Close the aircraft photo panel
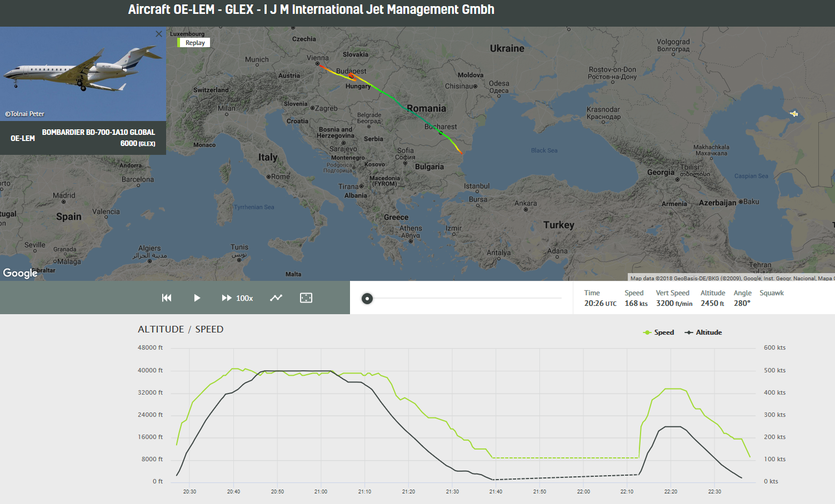This screenshot has height=504, width=835. click(159, 34)
